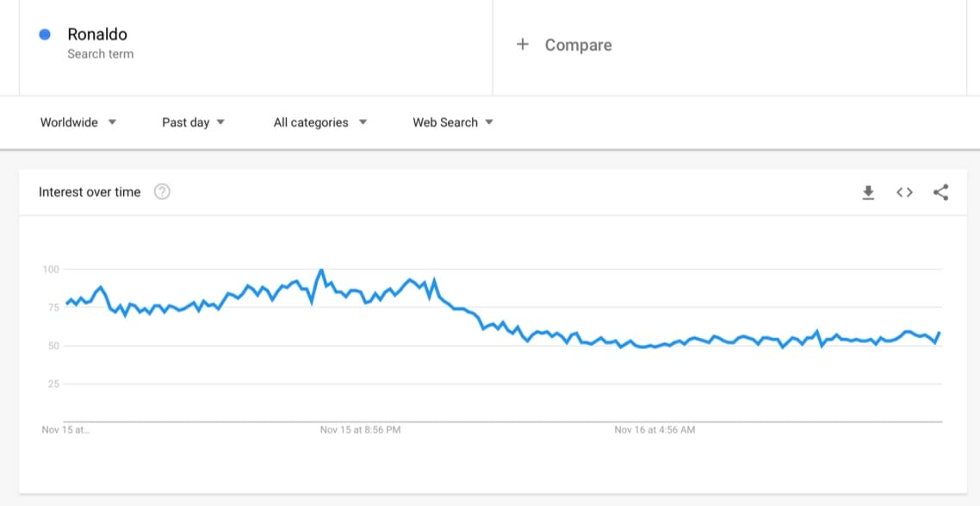The height and width of the screenshot is (506, 980).
Task: Click the Compare text to add a term
Action: [x=578, y=45]
